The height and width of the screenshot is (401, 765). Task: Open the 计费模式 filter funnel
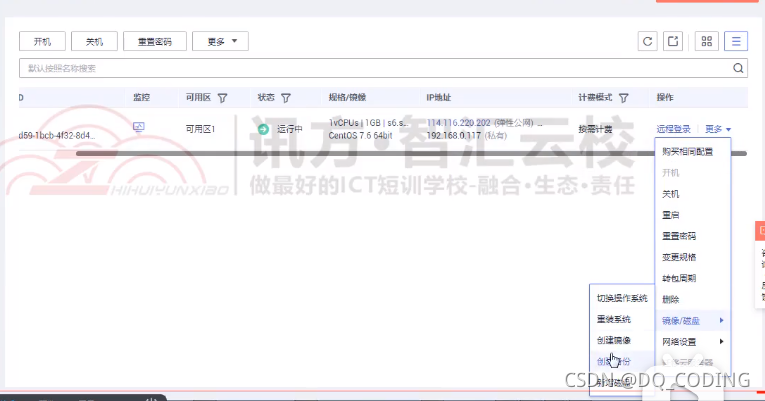tap(624, 98)
